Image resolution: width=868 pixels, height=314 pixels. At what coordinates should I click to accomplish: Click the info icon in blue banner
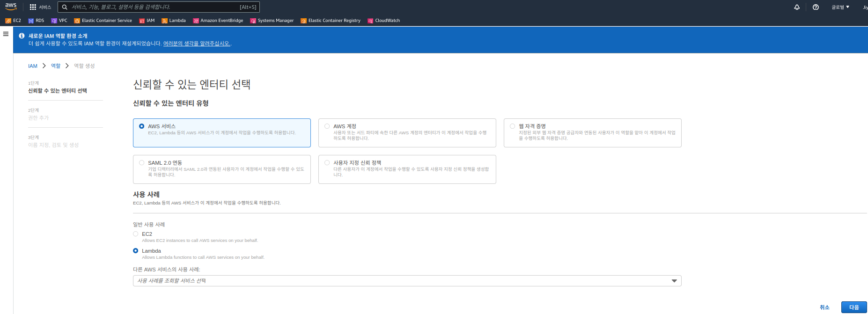tap(22, 36)
